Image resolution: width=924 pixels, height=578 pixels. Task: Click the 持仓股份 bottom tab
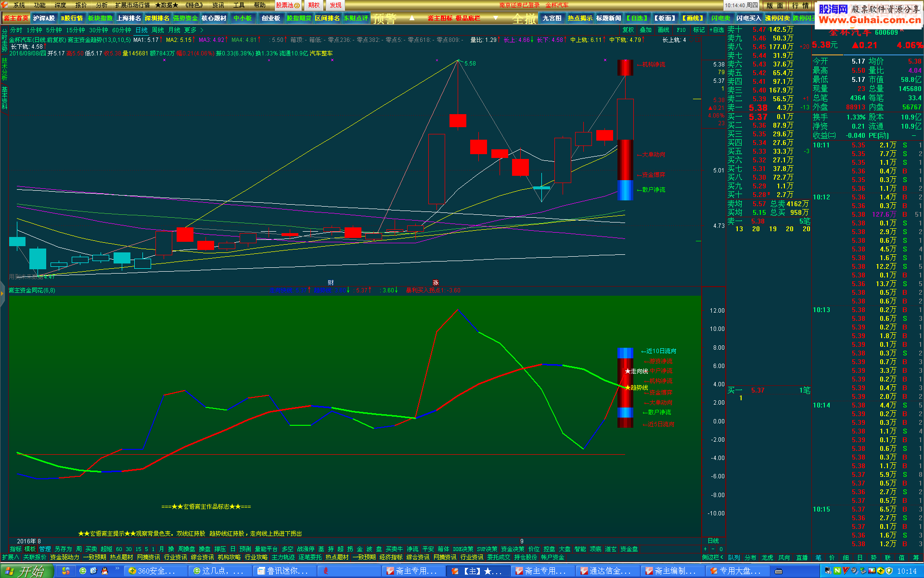coord(526,557)
